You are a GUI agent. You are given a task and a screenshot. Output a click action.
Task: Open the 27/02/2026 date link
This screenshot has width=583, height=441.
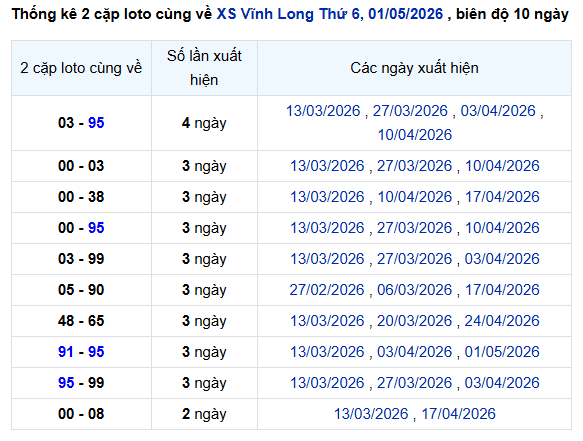coord(327,290)
